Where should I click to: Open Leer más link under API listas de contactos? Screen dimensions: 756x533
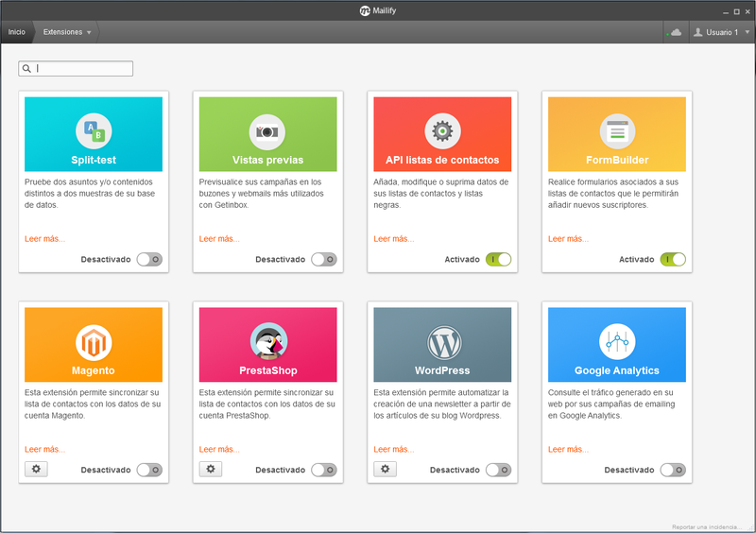tap(394, 239)
